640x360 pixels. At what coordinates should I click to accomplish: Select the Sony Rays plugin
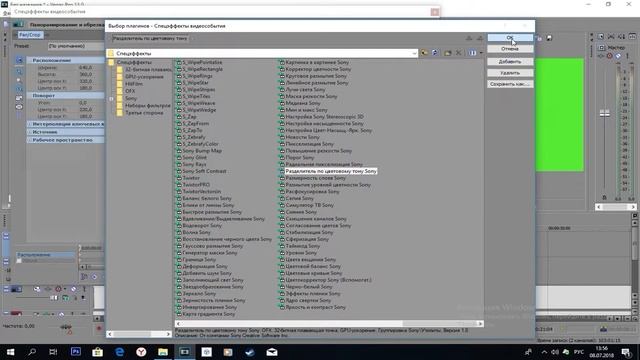coord(194,164)
